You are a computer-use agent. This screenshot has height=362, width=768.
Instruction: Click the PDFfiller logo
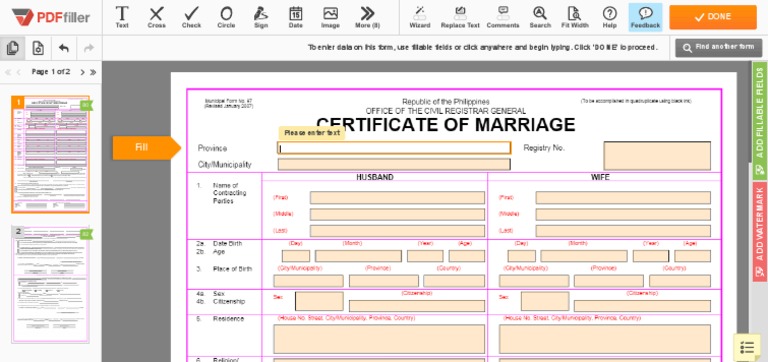coord(51,17)
